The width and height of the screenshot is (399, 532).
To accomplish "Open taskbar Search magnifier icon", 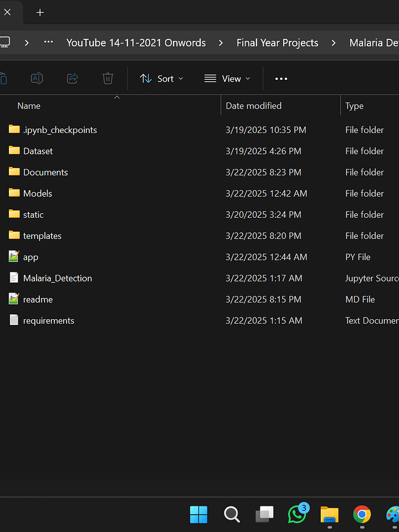I will coord(232,514).
